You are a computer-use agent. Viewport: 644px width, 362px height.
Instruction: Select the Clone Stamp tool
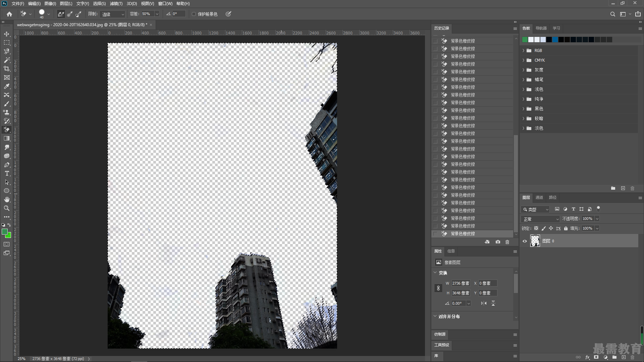click(x=7, y=112)
